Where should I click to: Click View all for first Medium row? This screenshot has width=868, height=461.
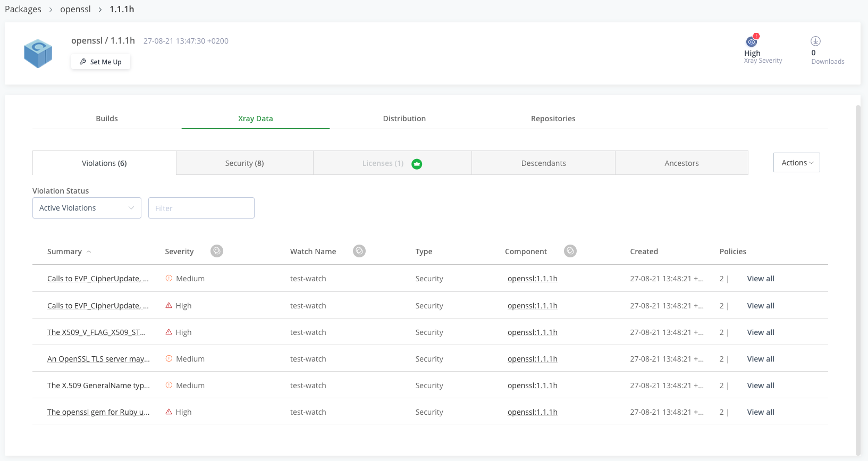pyautogui.click(x=761, y=279)
